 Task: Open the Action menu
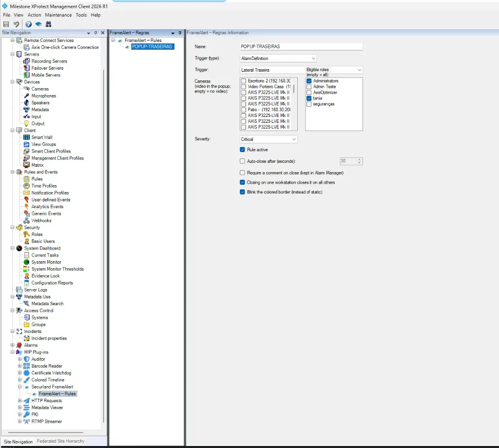tap(35, 15)
